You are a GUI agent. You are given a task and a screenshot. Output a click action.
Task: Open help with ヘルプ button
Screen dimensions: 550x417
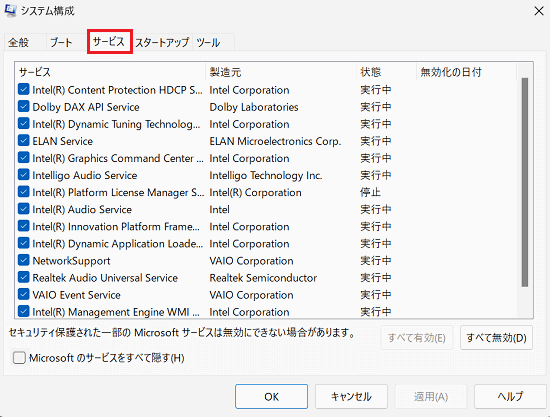510,397
